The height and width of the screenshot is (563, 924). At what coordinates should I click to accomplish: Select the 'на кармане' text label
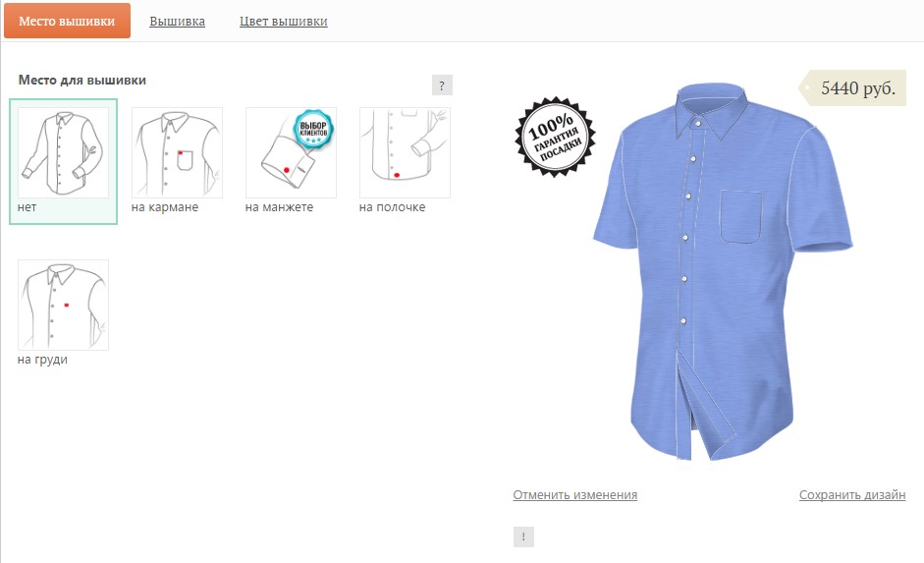pyautogui.click(x=165, y=207)
